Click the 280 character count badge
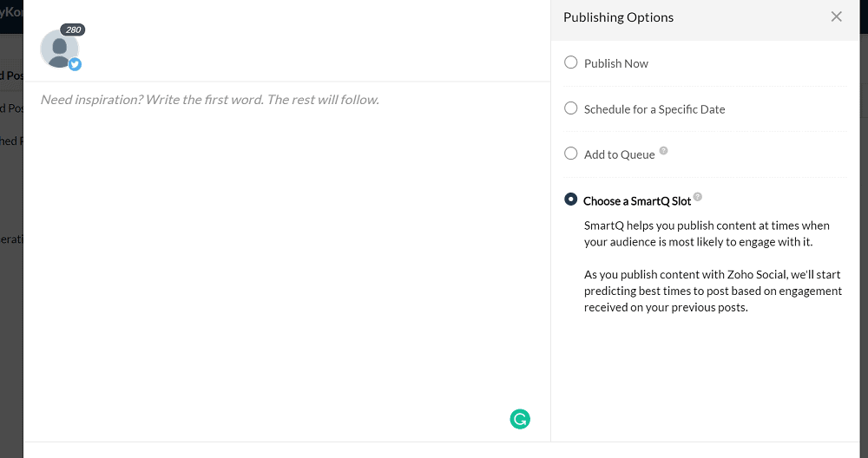The height and width of the screenshot is (458, 868). tap(73, 29)
